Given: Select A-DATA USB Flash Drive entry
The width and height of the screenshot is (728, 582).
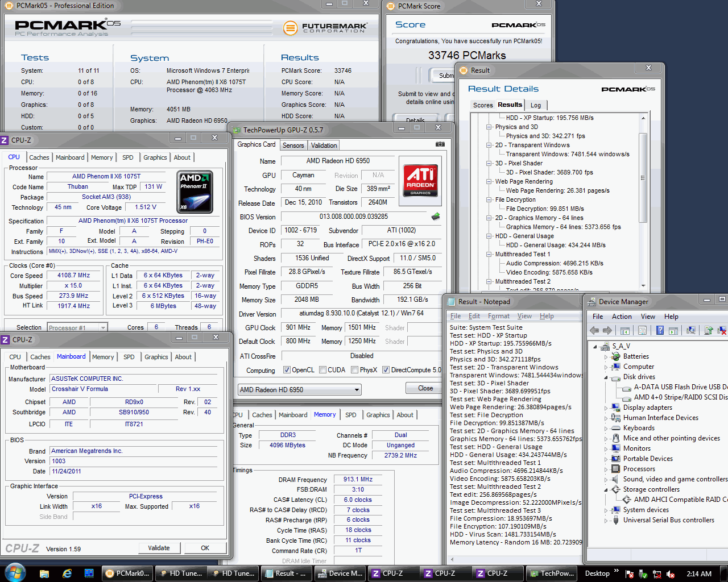Looking at the screenshot, I should (681, 387).
